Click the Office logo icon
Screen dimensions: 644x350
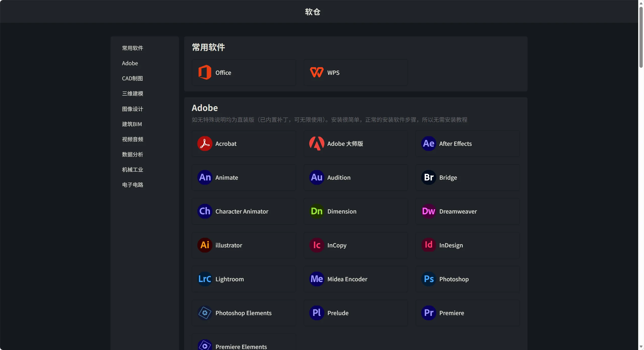(205, 72)
